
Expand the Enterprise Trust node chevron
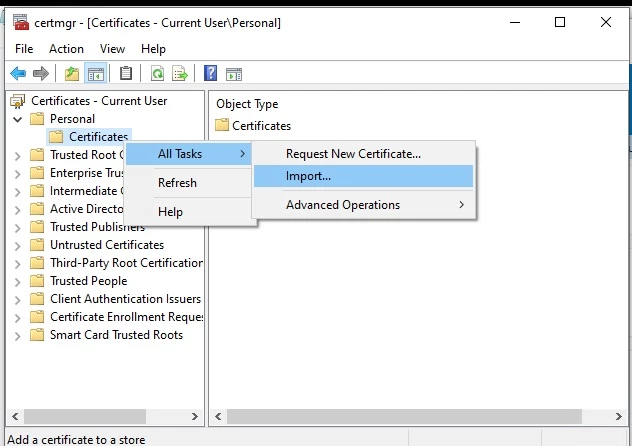(x=17, y=174)
